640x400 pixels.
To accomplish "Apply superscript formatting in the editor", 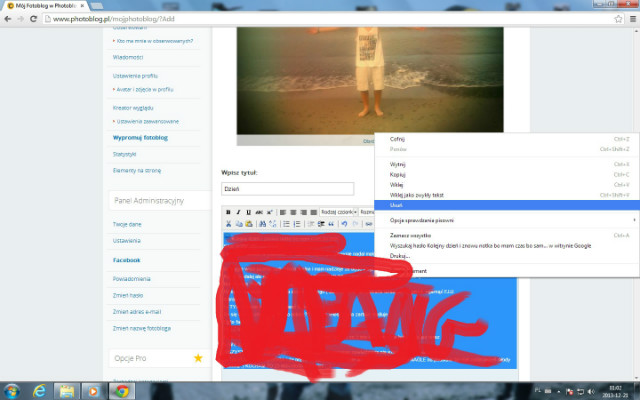I will point(269,212).
